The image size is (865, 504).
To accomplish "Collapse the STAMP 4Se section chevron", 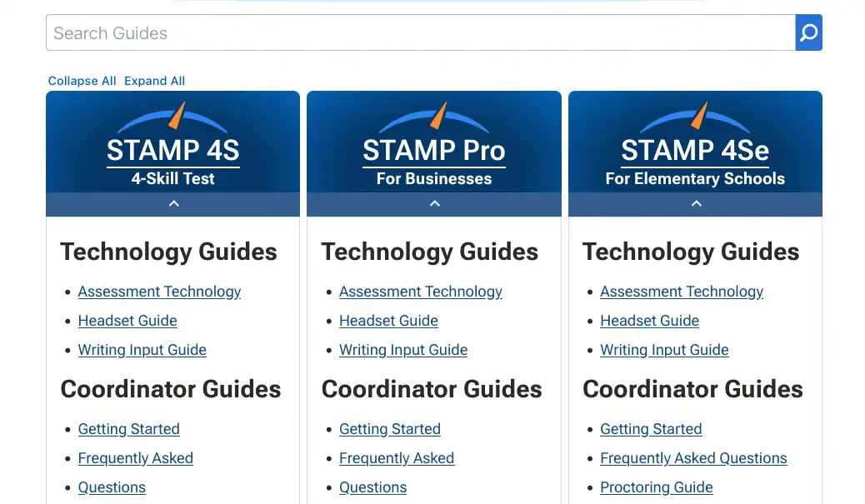I will pos(696,204).
